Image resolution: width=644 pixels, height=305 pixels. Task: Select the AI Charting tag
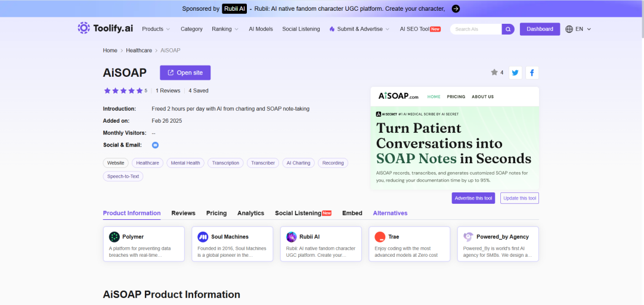click(299, 163)
